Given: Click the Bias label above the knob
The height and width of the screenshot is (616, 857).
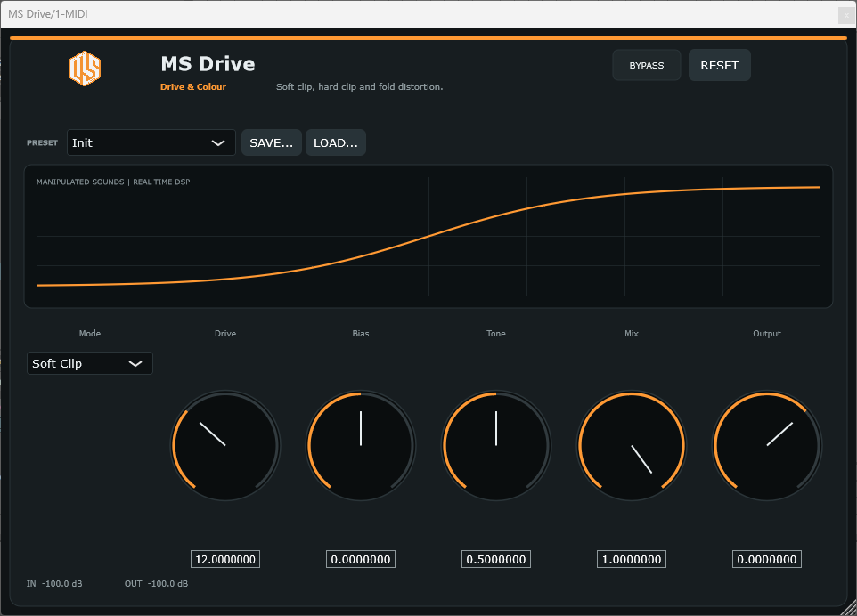Looking at the screenshot, I should [x=361, y=333].
